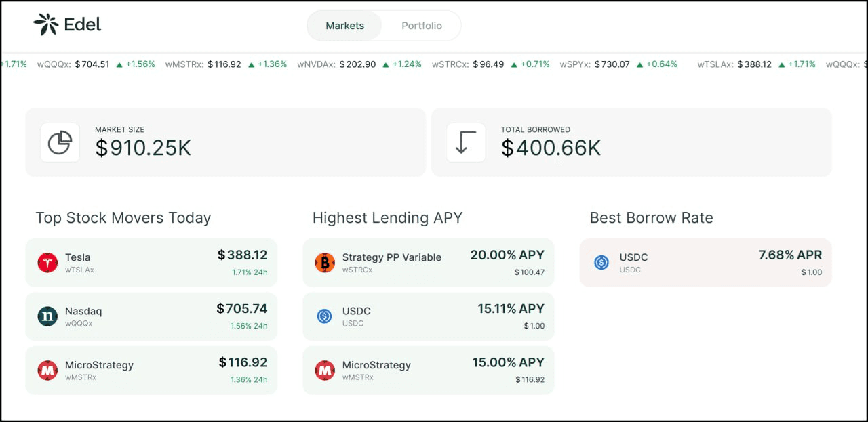Viewport: 868px width, 422px height.
Task: Click the 1.71% 24h change text
Action: 250,272
